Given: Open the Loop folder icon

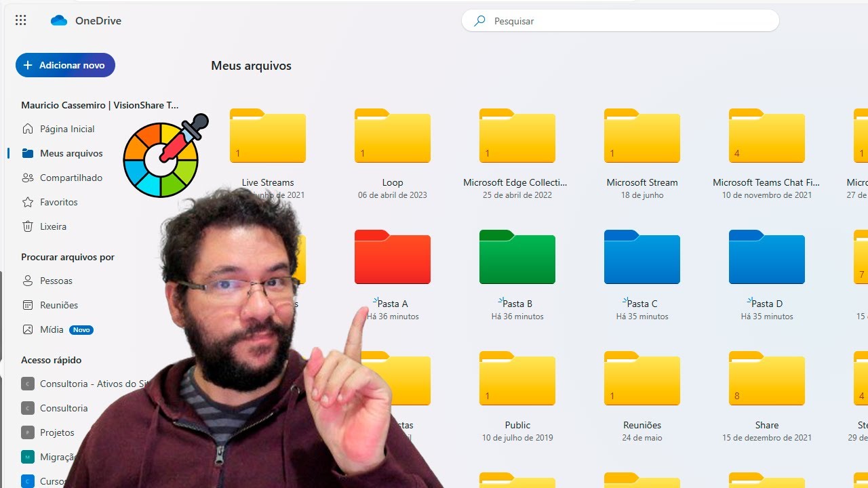Looking at the screenshot, I should tap(393, 136).
